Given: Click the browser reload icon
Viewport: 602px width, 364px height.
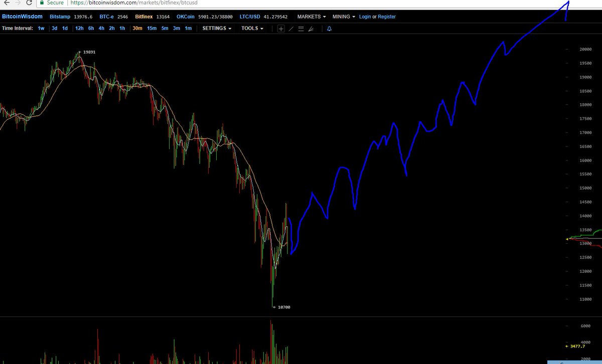Looking at the screenshot, I should click(x=29, y=3).
